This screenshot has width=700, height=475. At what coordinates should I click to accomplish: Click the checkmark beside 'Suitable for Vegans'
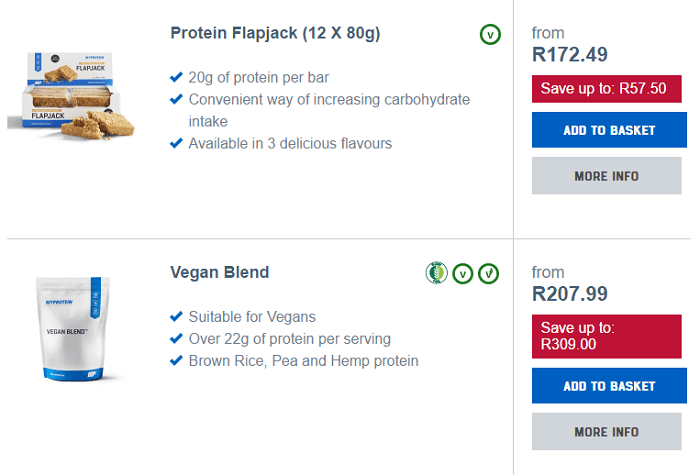click(x=177, y=317)
